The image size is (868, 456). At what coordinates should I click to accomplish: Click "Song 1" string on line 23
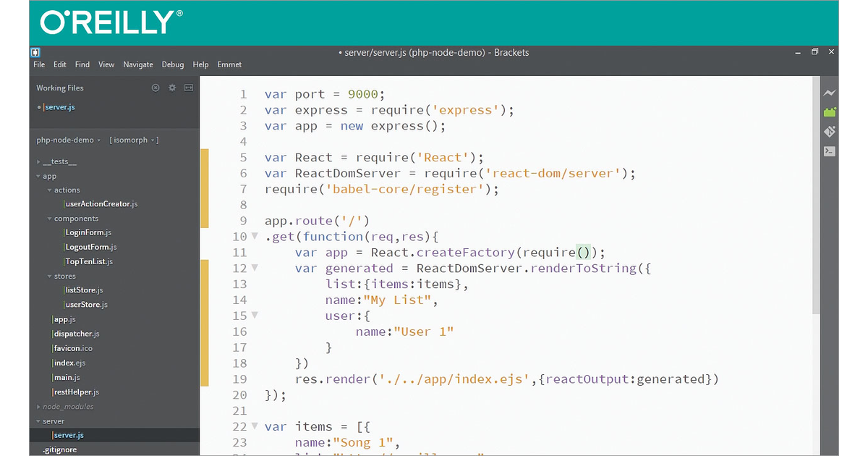pyautogui.click(x=363, y=442)
